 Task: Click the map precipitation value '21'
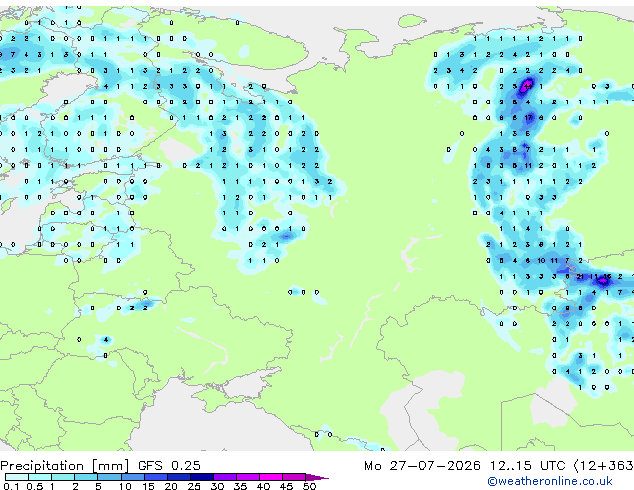[x=580, y=277]
